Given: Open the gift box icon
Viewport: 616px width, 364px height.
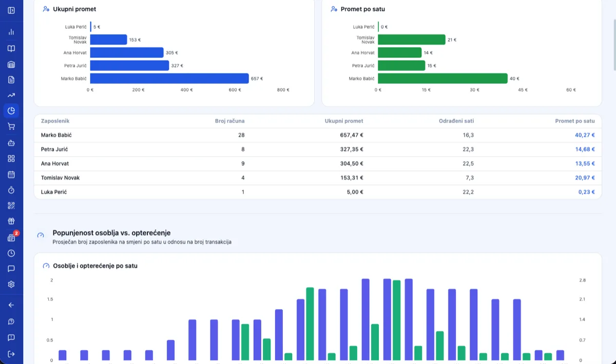Looking at the screenshot, I should pyautogui.click(x=11, y=221).
